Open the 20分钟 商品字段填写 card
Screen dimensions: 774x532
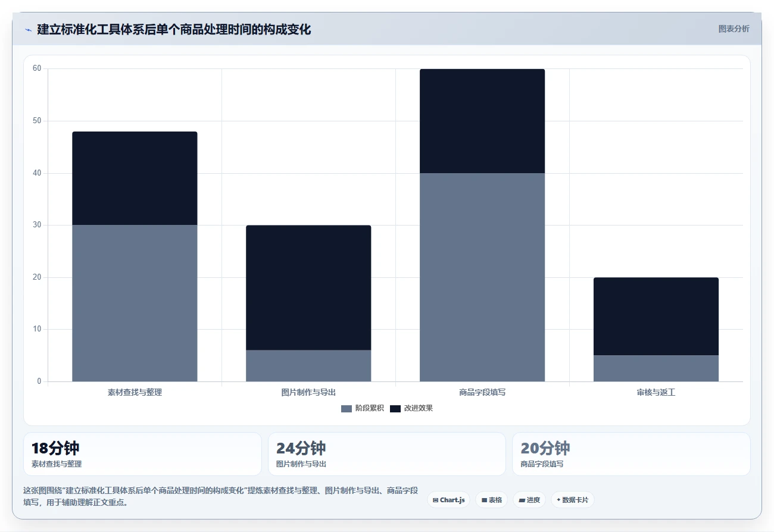click(631, 454)
